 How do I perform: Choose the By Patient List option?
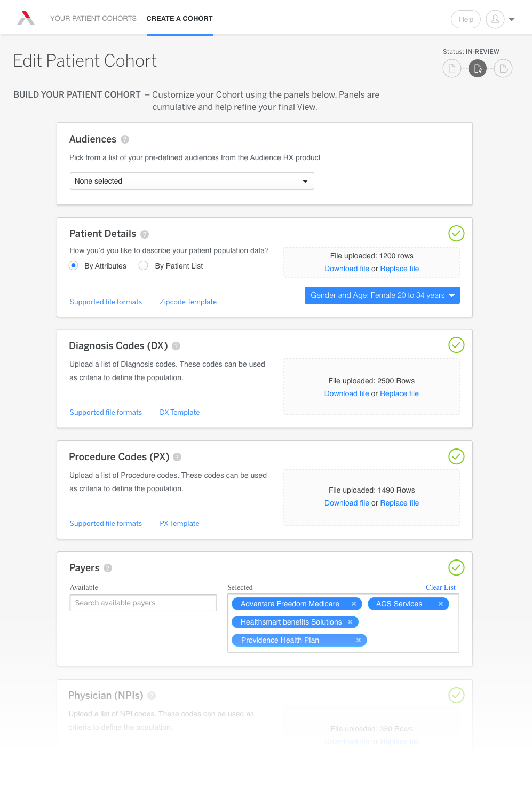point(143,265)
